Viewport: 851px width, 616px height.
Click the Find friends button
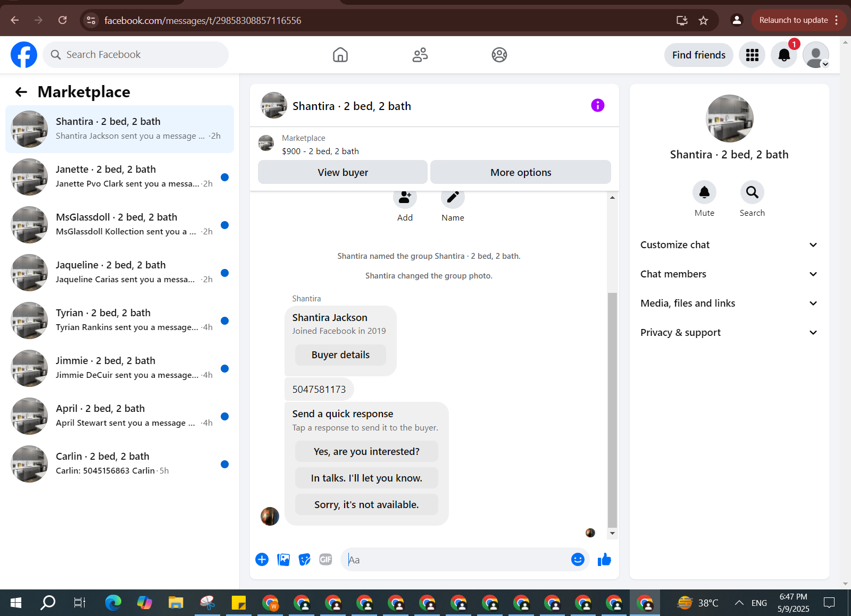[698, 55]
